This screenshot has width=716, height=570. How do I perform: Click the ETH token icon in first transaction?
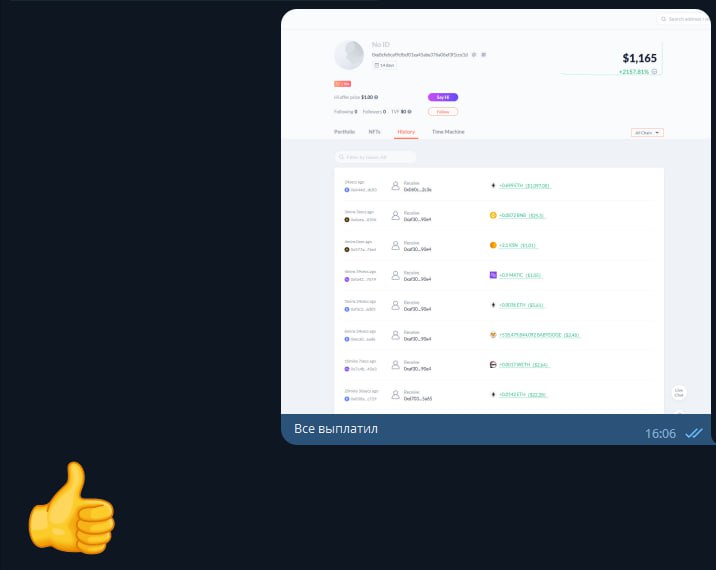click(492, 185)
